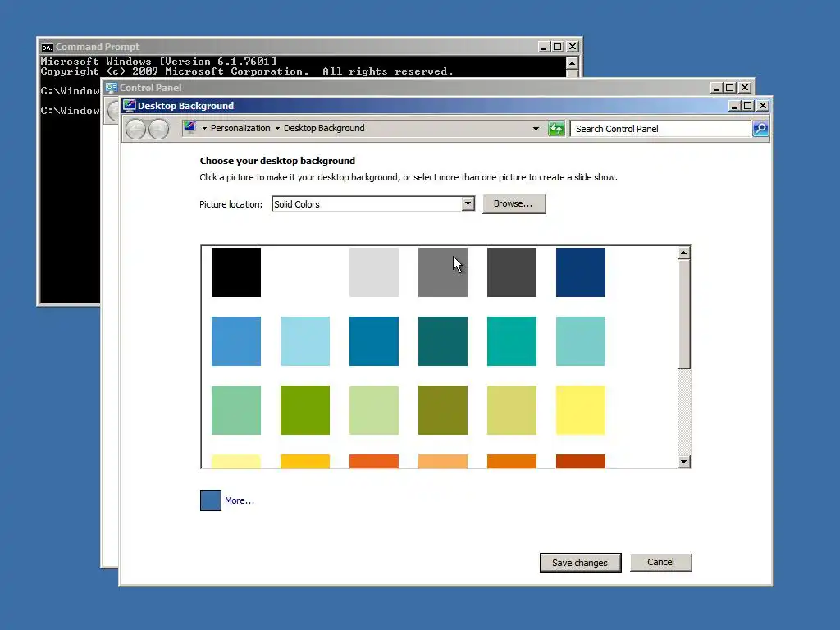The width and height of the screenshot is (840, 630).
Task: Click the Forward navigation arrow in Desktop Background
Action: (x=158, y=129)
